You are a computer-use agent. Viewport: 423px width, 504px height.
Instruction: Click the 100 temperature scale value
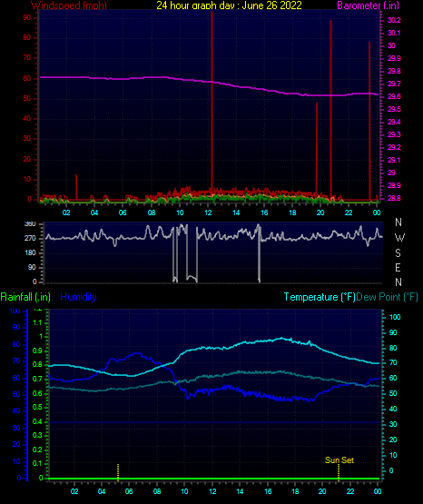[x=395, y=317]
